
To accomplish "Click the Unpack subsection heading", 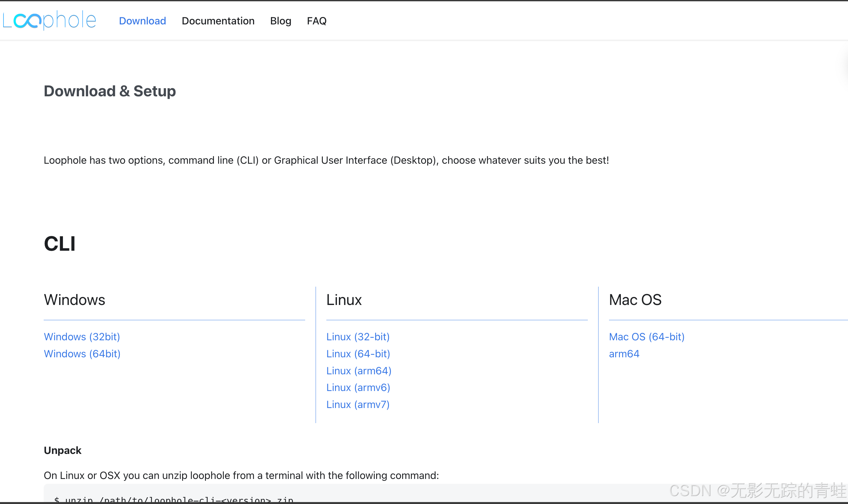I will coord(63,450).
